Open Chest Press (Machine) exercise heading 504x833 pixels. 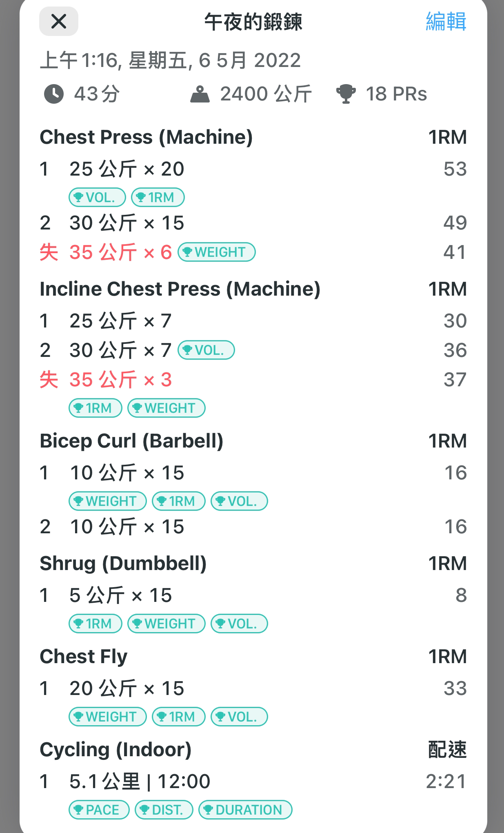pyautogui.click(x=146, y=137)
